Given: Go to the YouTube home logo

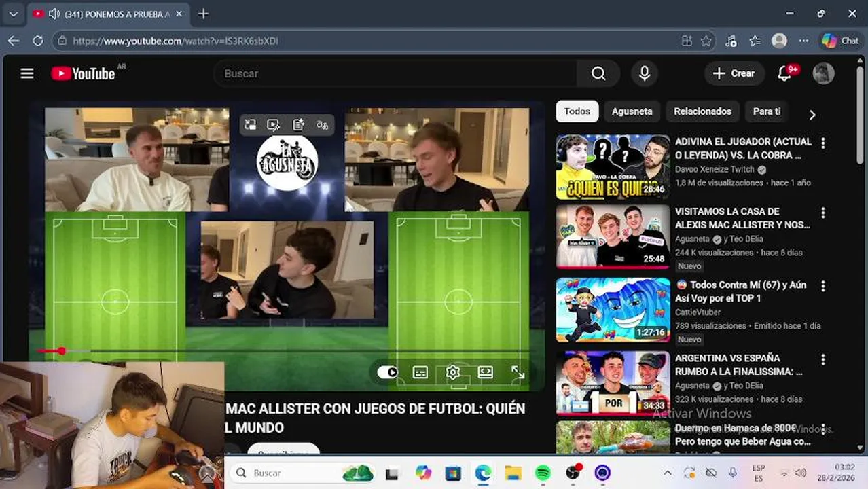Looking at the screenshot, I should [84, 73].
